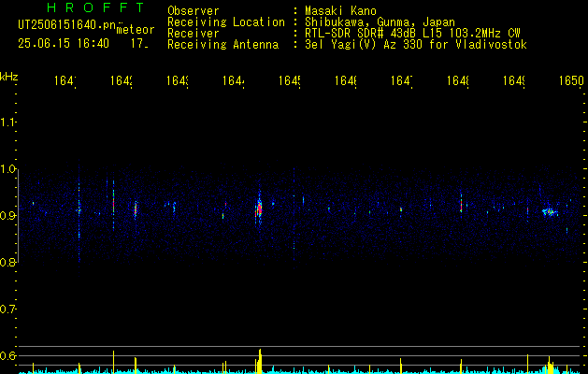The height and width of the screenshot is (374, 588).
Task: Click the cyan echo cluster before 1650
Action: click(550, 212)
